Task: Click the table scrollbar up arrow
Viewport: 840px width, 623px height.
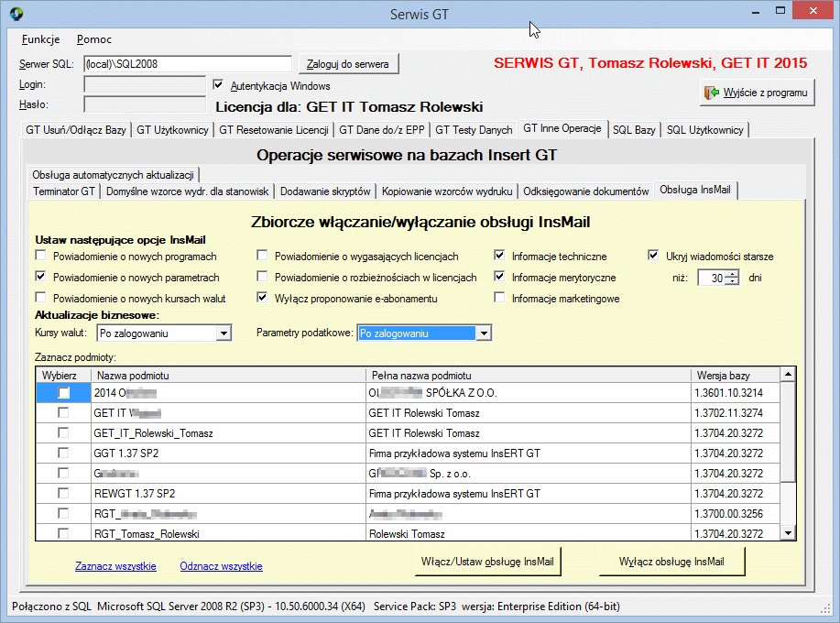Action: click(x=788, y=374)
